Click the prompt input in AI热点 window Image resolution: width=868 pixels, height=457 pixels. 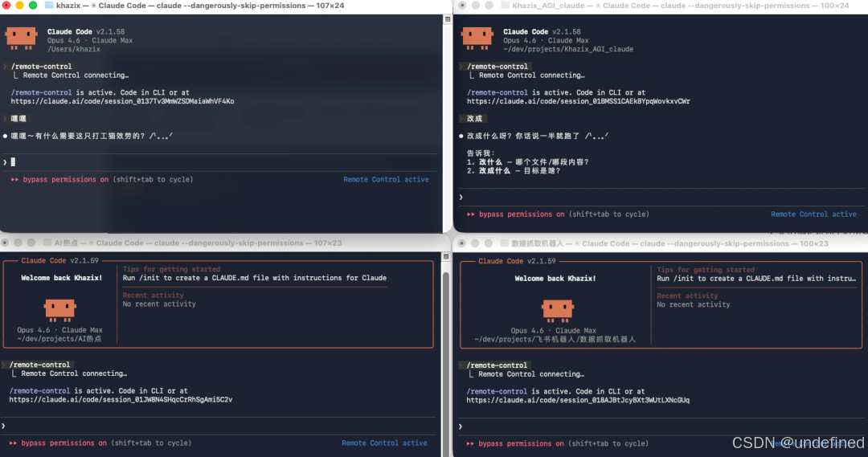coord(220,426)
